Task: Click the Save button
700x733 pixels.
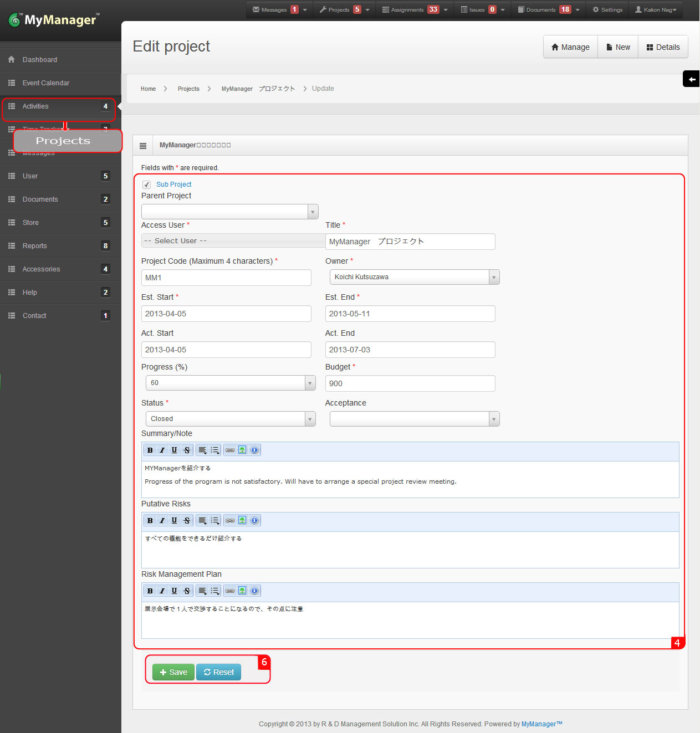Action: tap(173, 672)
